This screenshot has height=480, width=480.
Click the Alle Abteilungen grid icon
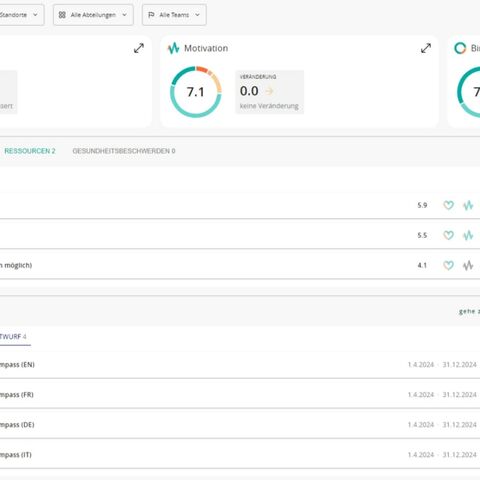click(62, 15)
